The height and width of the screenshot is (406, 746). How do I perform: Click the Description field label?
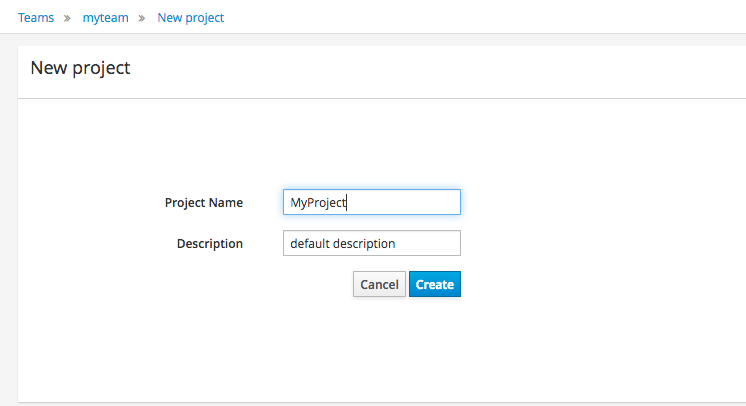tap(210, 243)
